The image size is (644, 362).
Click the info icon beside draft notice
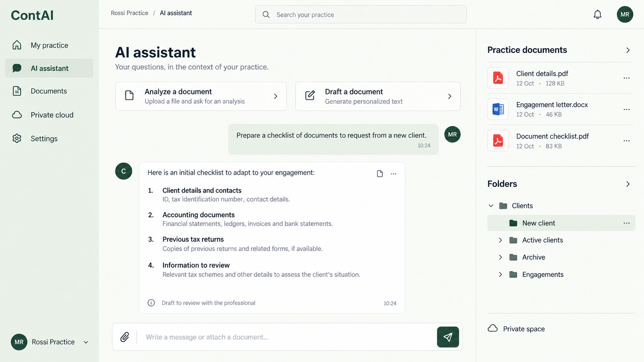(151, 303)
